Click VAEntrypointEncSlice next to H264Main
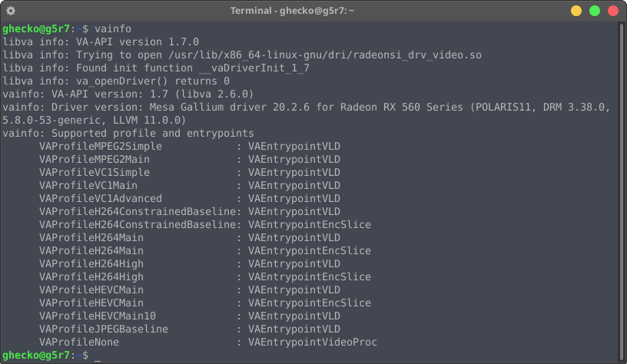 point(310,251)
